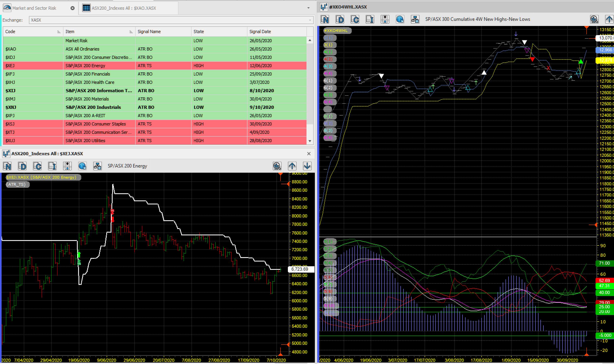This screenshot has height=364, width=614.
Task: Open the Code column filter menu icon
Action: [59, 32]
